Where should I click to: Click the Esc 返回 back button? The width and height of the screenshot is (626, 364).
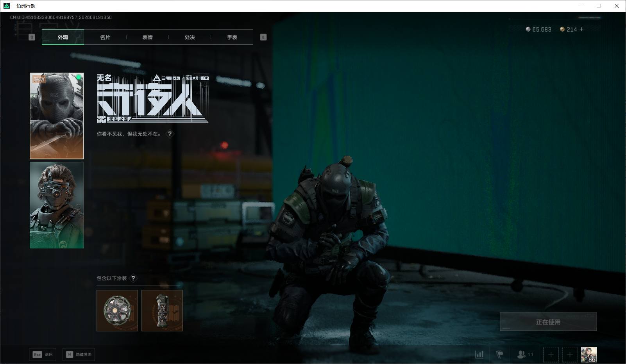click(x=43, y=354)
